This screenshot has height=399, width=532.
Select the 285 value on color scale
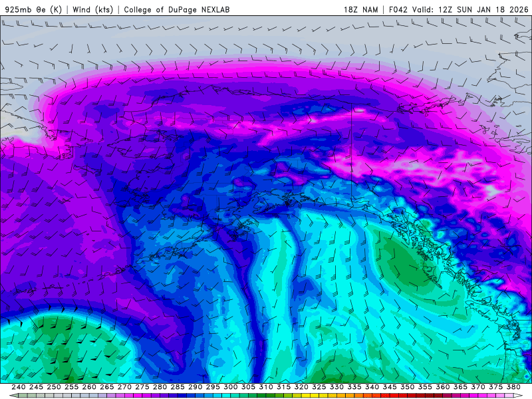178,387
